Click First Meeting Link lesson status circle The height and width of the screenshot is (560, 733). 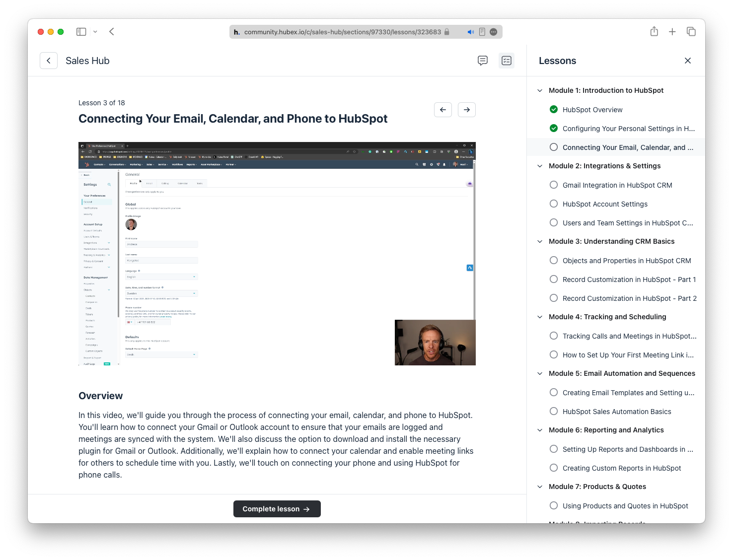[554, 354]
